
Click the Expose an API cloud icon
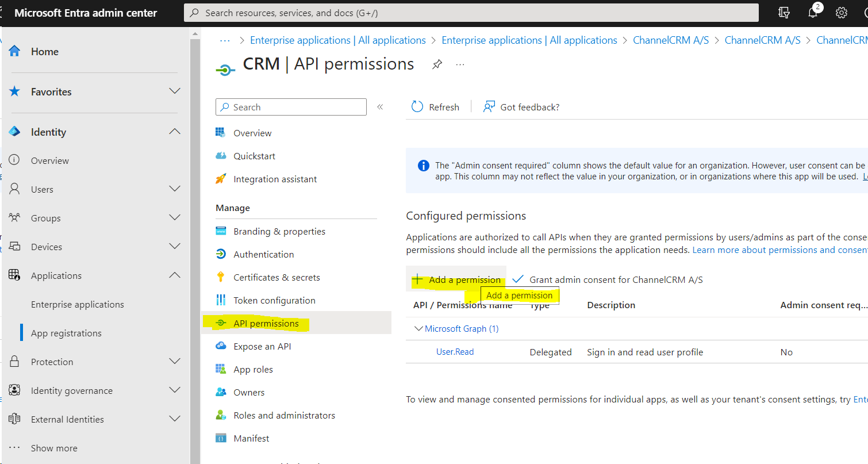(221, 346)
